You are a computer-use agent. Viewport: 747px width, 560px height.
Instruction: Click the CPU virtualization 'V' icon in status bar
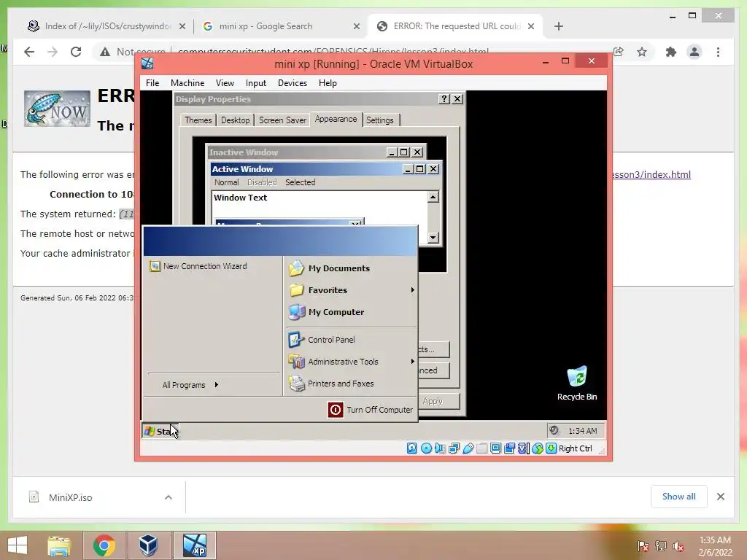[523, 448]
